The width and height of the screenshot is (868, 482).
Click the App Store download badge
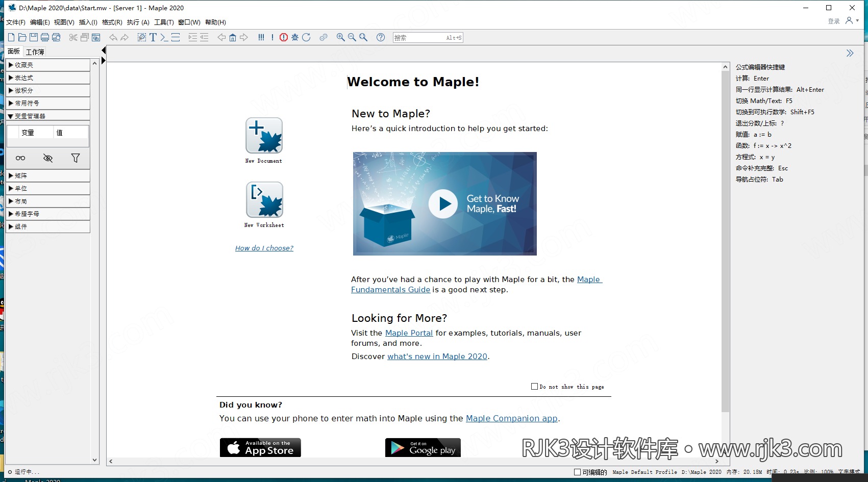tap(260, 447)
